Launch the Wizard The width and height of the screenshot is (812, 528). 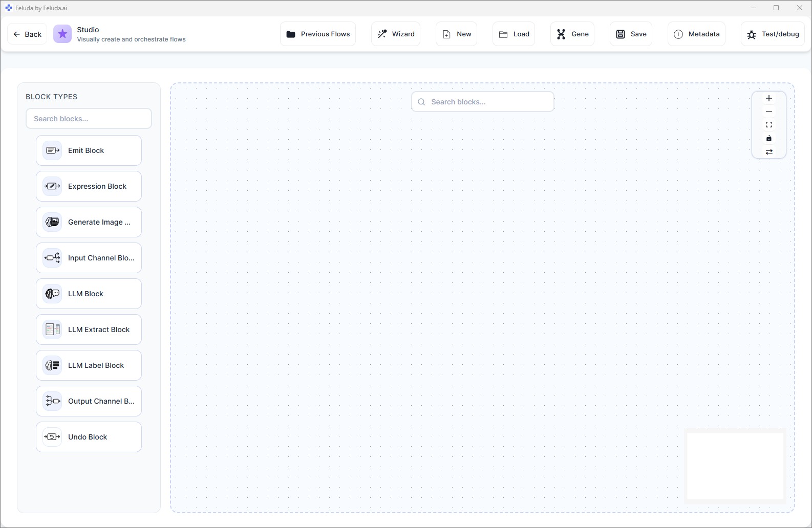point(396,34)
